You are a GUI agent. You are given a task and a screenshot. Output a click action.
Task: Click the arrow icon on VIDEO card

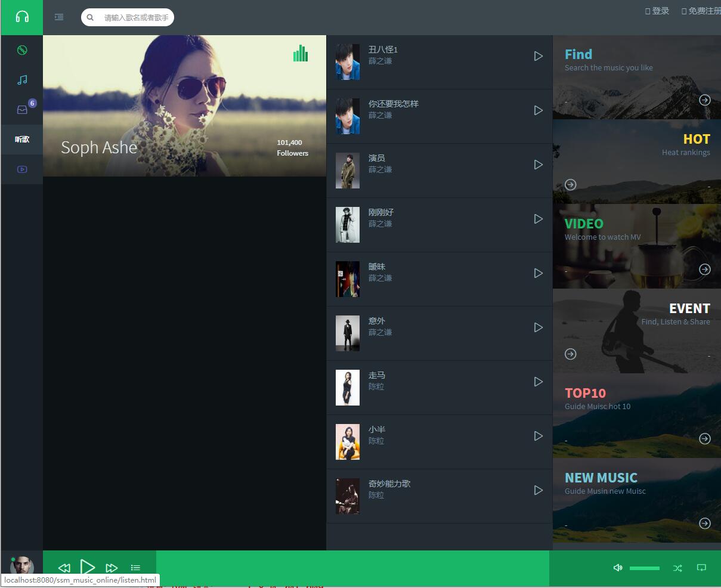pos(705,270)
